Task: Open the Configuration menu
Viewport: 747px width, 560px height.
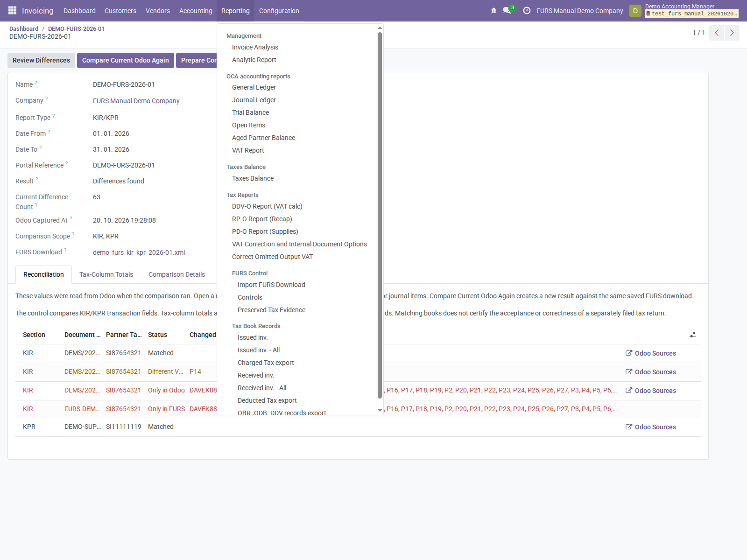Action: 279,11
